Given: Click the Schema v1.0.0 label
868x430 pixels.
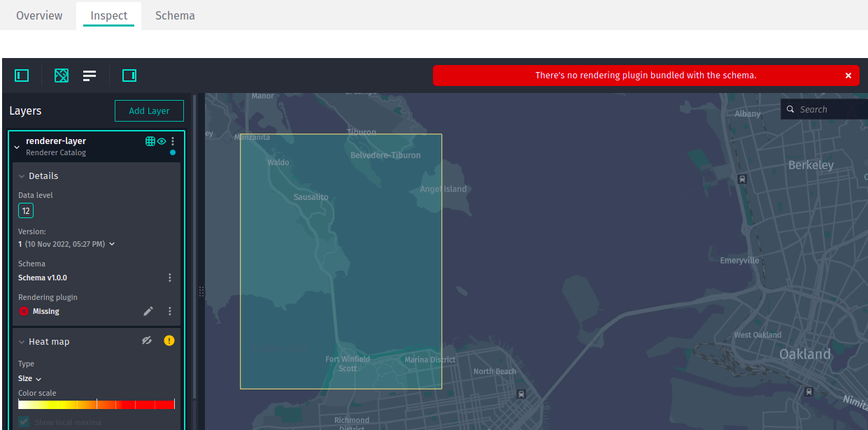Looking at the screenshot, I should (43, 278).
